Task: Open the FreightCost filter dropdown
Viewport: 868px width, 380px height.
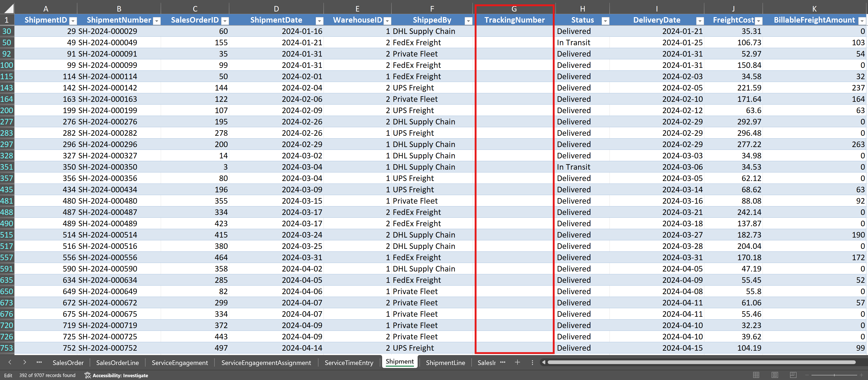Action: coord(758,21)
